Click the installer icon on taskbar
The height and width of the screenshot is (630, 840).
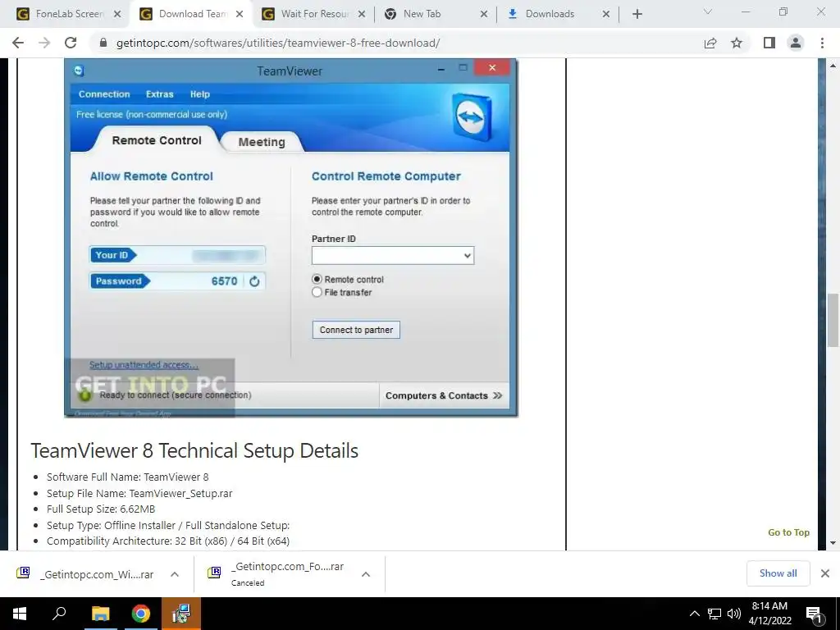(x=181, y=614)
